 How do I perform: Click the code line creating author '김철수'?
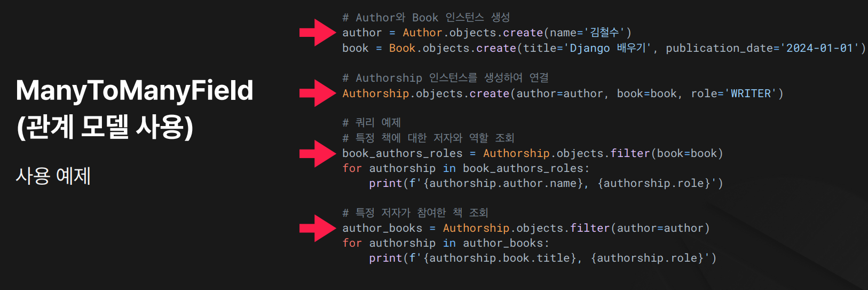pyautogui.click(x=487, y=33)
